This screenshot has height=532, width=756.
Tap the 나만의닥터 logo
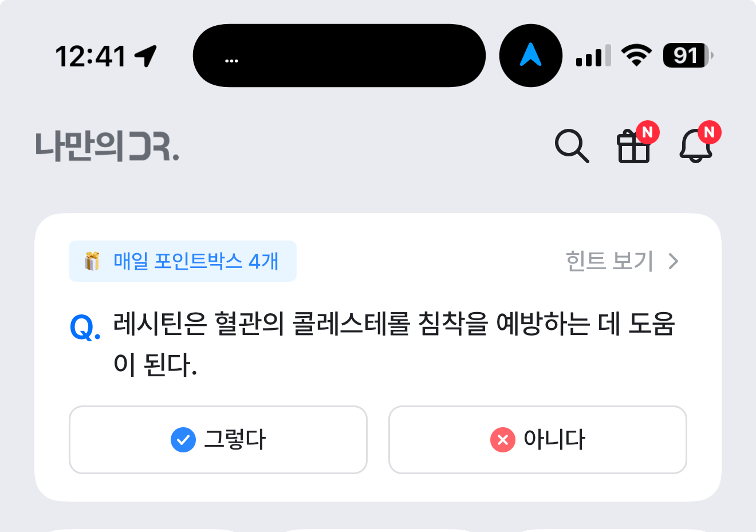coord(107,147)
